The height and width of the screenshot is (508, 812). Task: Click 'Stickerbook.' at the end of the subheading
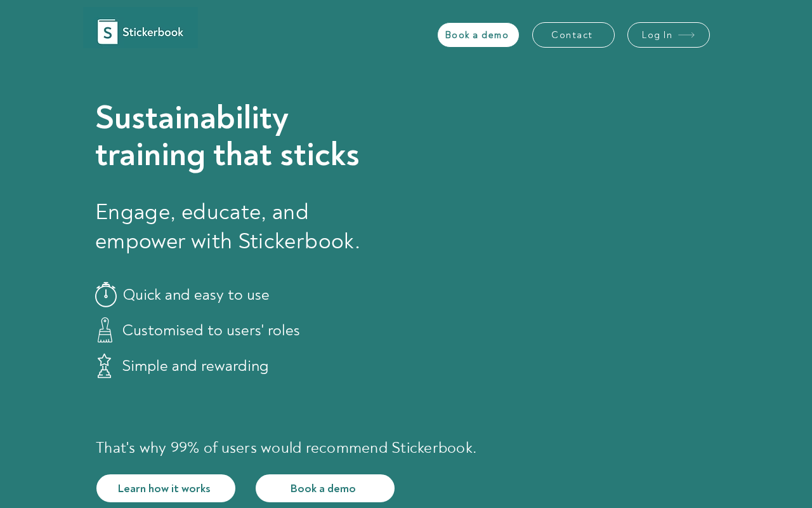pos(299,241)
